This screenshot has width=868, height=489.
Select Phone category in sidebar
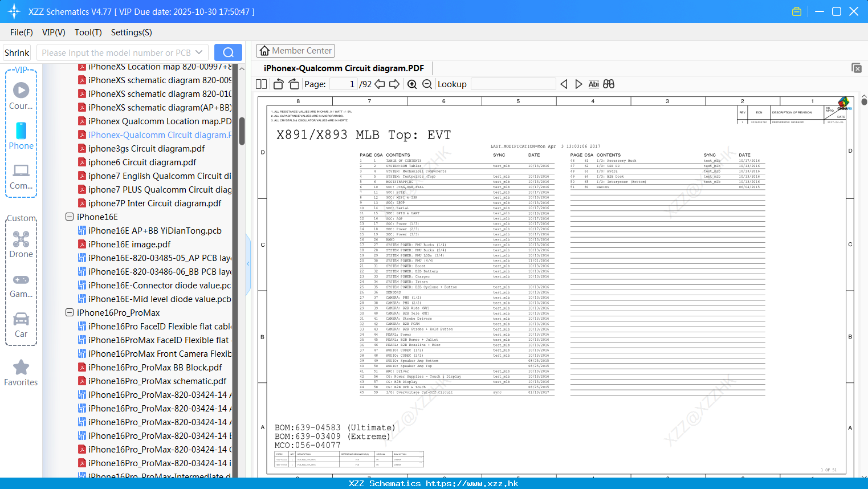coord(21,136)
